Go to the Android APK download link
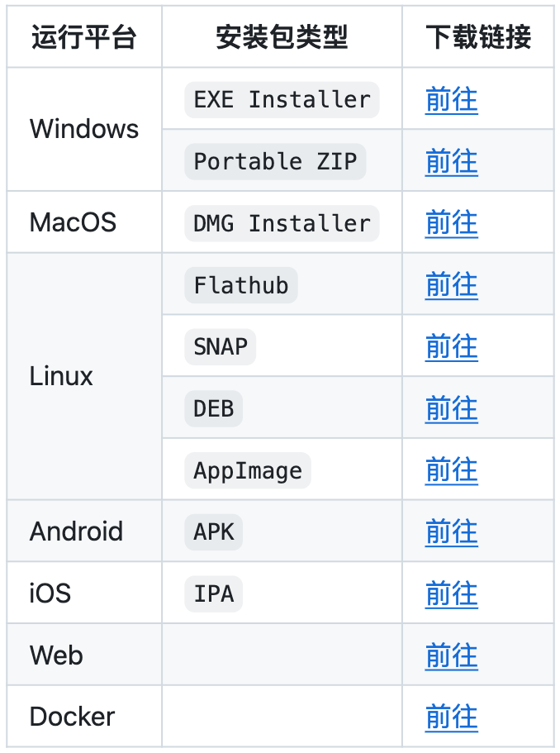 pos(451,532)
